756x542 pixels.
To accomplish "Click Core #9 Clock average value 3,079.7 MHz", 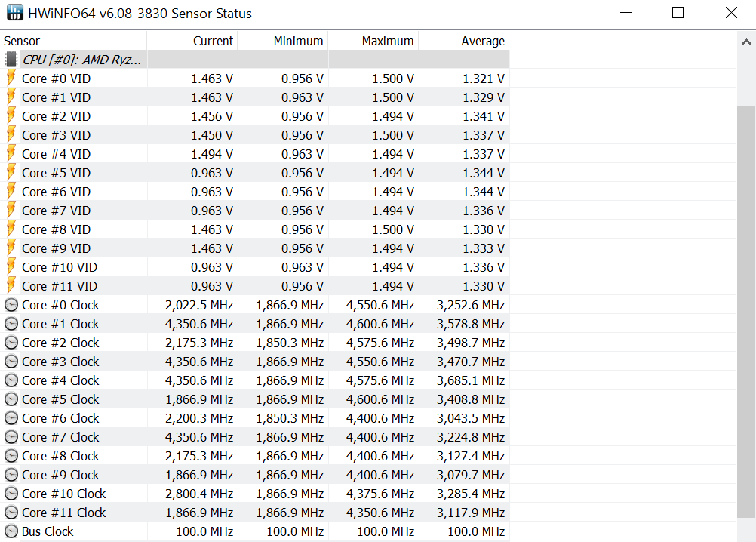I will pyautogui.click(x=471, y=475).
